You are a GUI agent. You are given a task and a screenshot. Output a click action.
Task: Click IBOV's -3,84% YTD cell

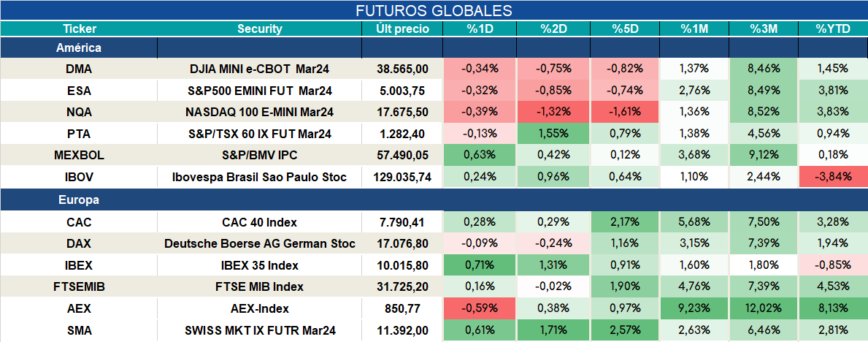point(833,177)
